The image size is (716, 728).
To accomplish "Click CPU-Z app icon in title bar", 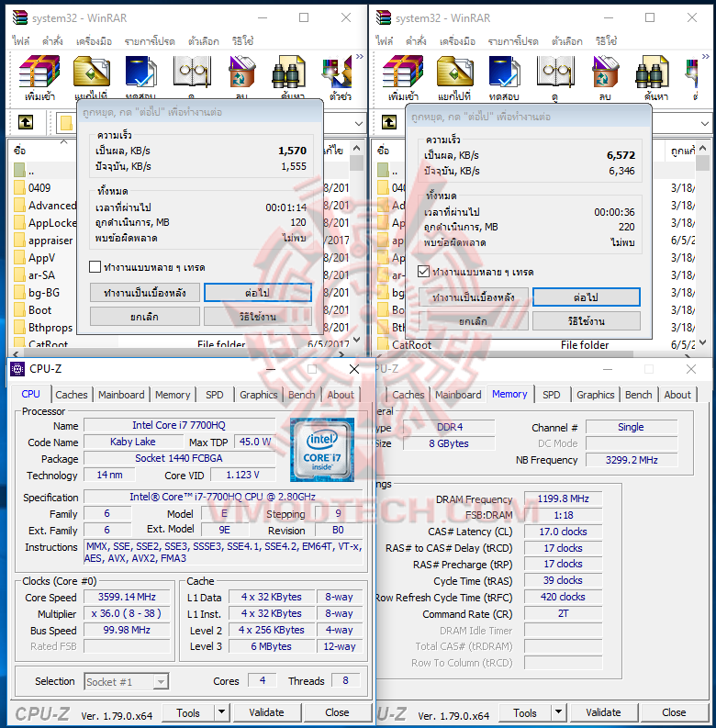I will tap(17, 369).
